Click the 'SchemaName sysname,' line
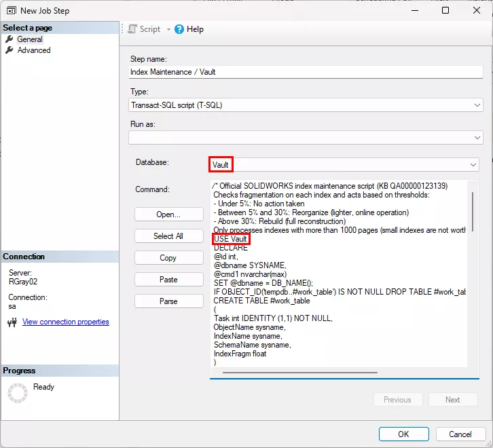Screen dimensions: 493x448 point(253,345)
